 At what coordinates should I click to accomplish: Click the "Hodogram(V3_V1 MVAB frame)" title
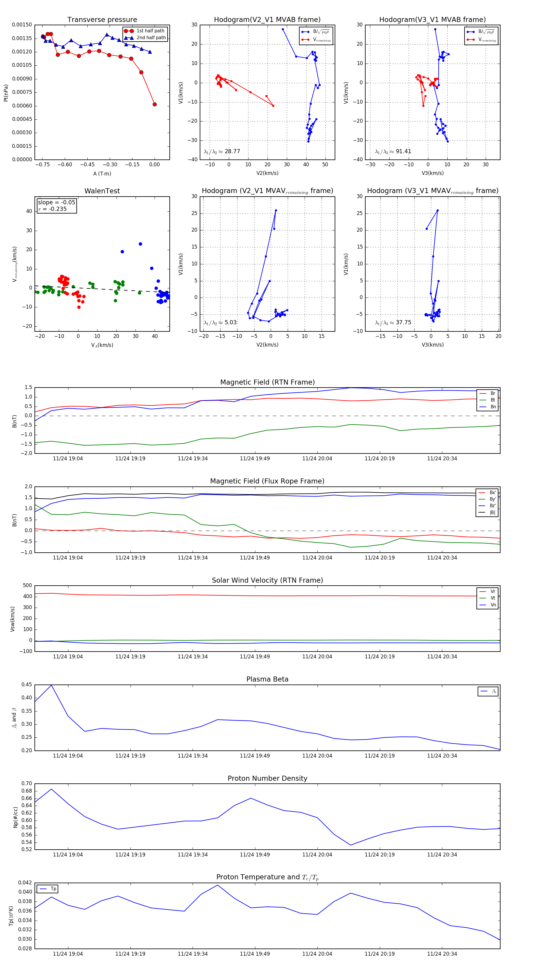[x=432, y=20]
